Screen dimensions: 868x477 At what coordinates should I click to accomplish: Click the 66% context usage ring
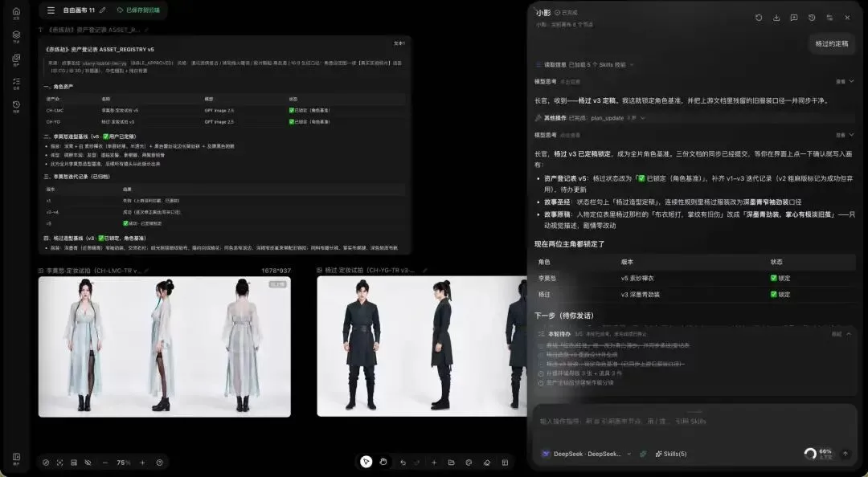(x=810, y=454)
